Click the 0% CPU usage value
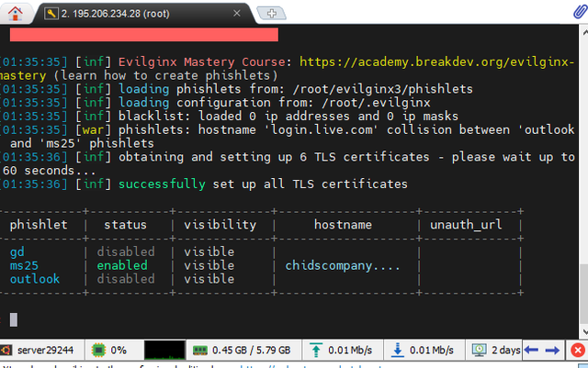This screenshot has width=588, height=368. [x=119, y=350]
